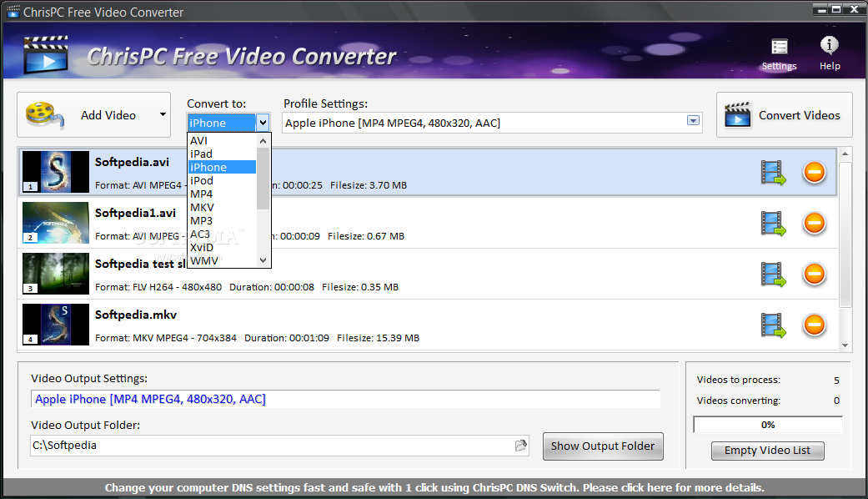The height and width of the screenshot is (499, 868).
Task: Click the Softpedia.mkv file name
Action: click(x=136, y=315)
